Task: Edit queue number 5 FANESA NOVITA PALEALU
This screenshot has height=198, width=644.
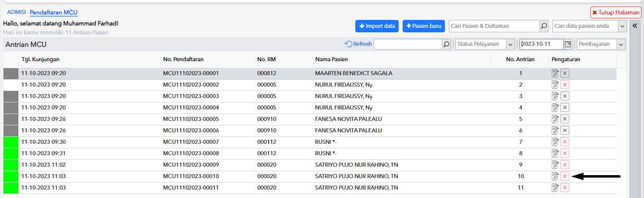Action: pos(555,119)
